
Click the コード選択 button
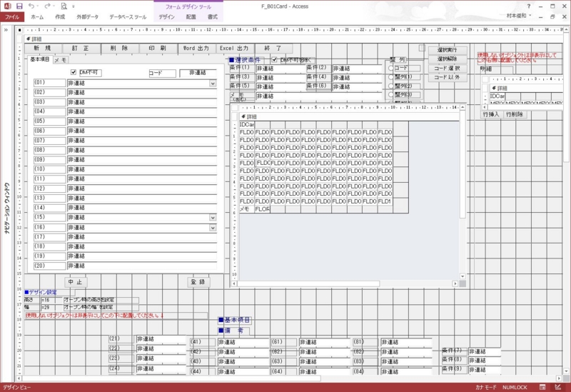448,68
